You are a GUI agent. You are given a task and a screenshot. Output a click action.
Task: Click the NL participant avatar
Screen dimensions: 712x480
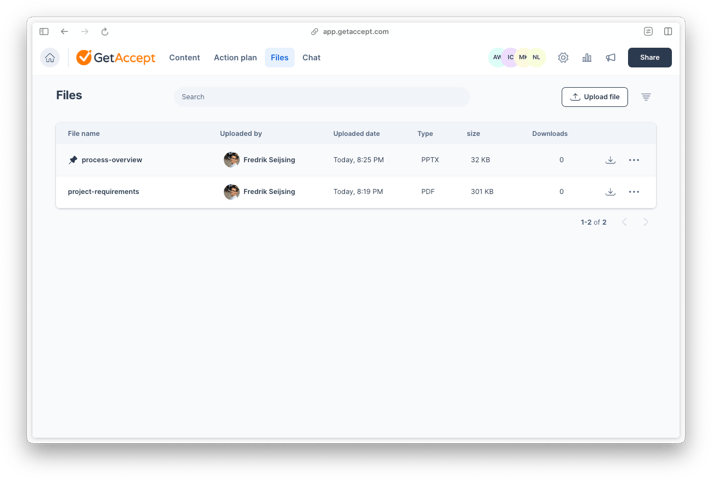tap(537, 57)
